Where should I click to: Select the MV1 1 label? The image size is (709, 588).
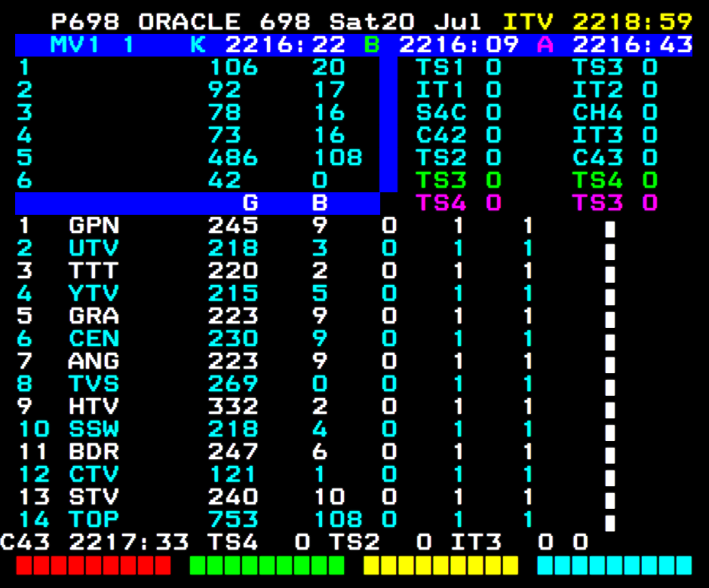click(x=92, y=44)
